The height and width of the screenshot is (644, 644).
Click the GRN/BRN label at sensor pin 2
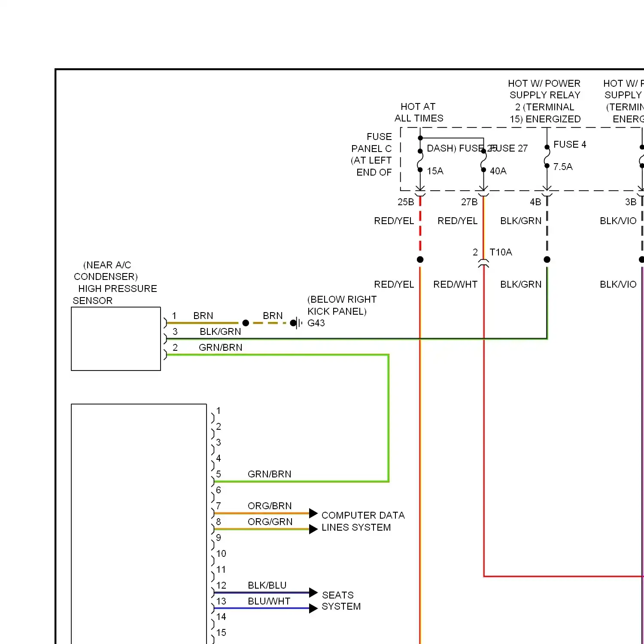click(221, 347)
